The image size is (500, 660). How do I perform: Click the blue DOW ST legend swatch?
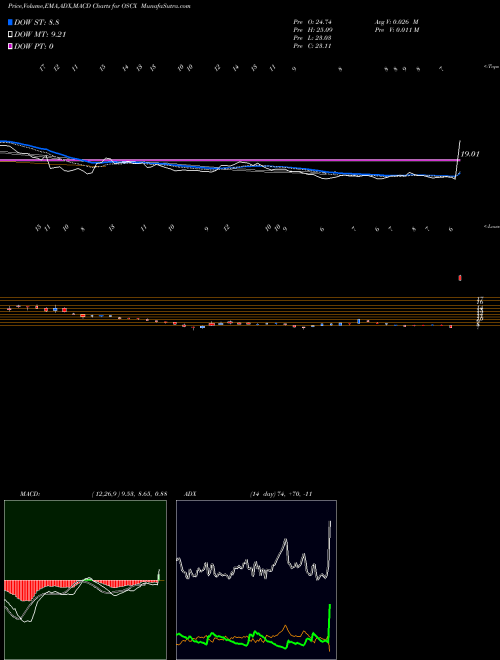point(11,23)
